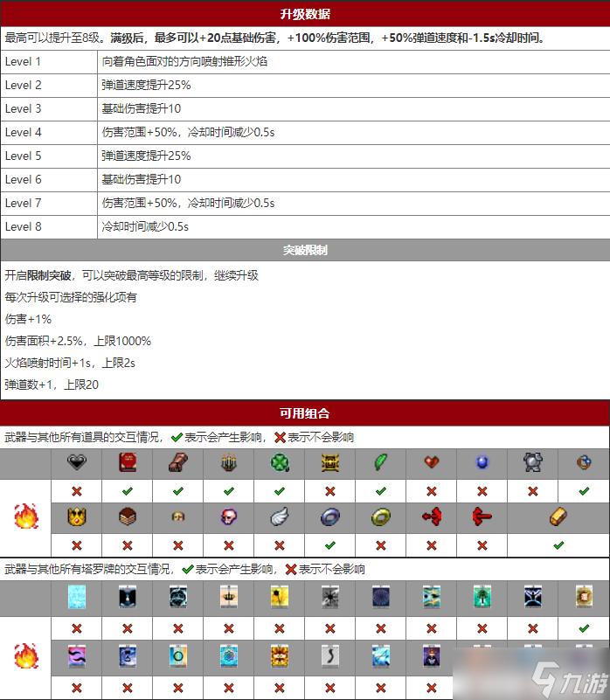Screen dimensions: 610x700
Task: Click the '可用组合' red section header
Action: point(305,413)
